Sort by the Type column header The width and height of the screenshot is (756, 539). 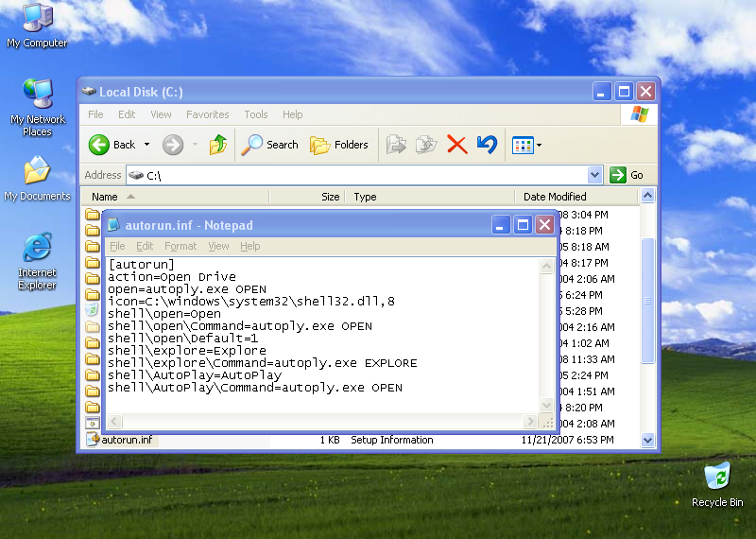click(430, 197)
